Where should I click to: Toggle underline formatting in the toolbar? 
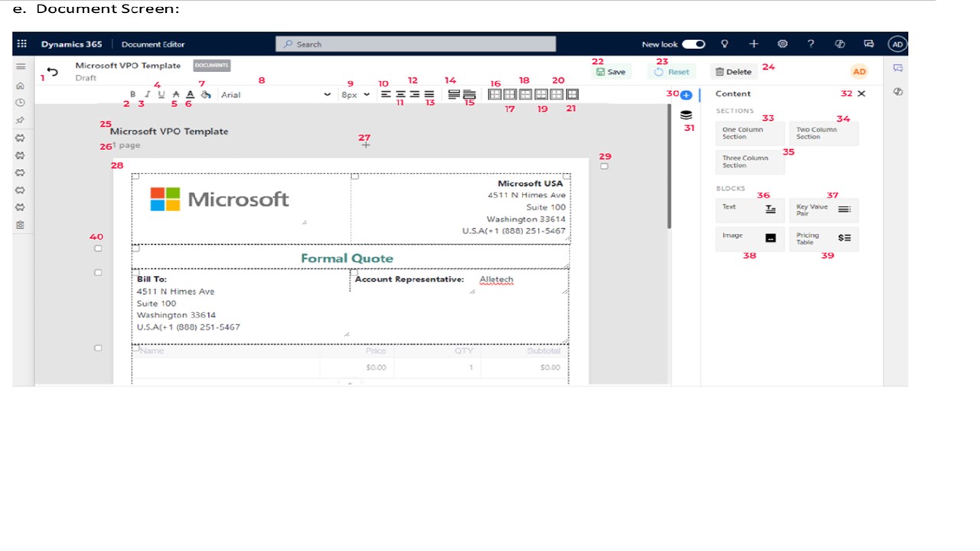coord(161,94)
